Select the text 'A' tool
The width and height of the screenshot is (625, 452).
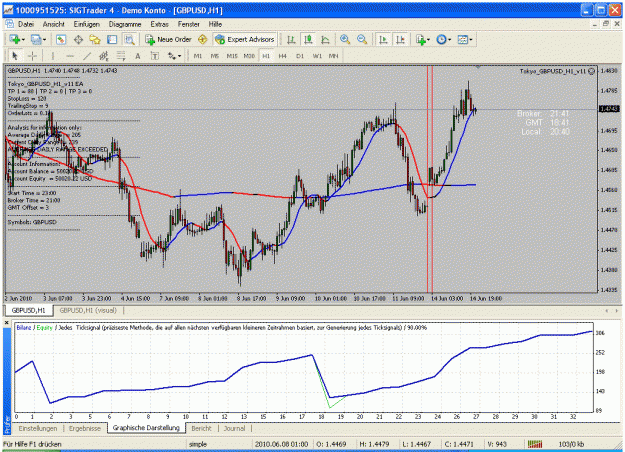(138, 56)
